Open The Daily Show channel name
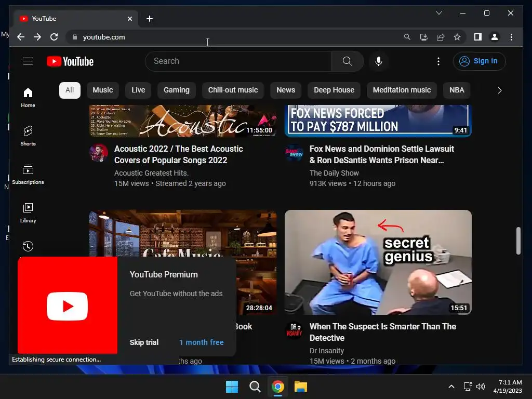 pyautogui.click(x=334, y=172)
